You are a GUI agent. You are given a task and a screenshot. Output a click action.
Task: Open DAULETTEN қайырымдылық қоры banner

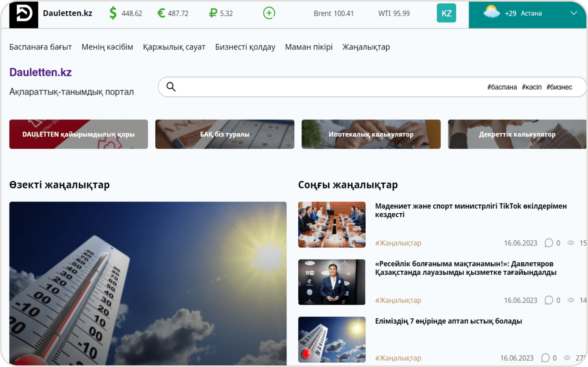pos(78,134)
